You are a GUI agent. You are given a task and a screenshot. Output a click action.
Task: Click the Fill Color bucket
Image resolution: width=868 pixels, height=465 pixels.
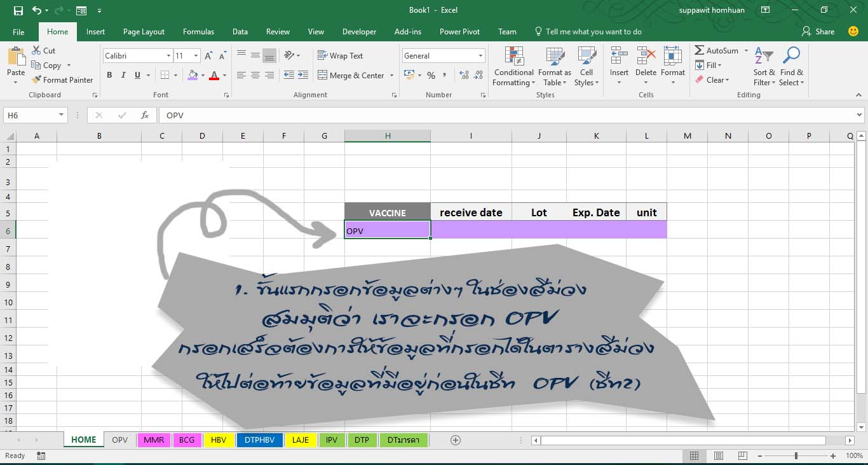[x=193, y=75]
